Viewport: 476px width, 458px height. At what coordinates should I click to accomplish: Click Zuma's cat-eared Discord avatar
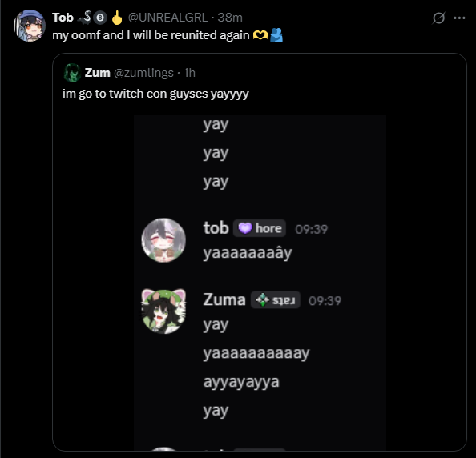pos(163,311)
